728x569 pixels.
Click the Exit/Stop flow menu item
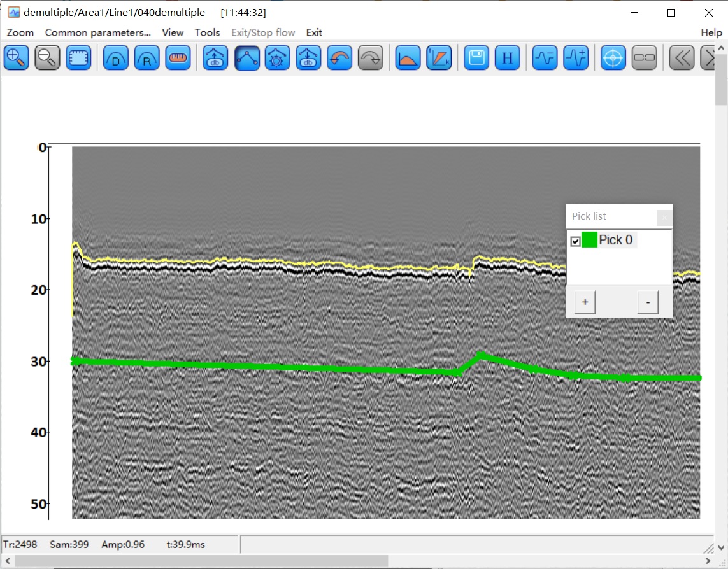click(263, 32)
